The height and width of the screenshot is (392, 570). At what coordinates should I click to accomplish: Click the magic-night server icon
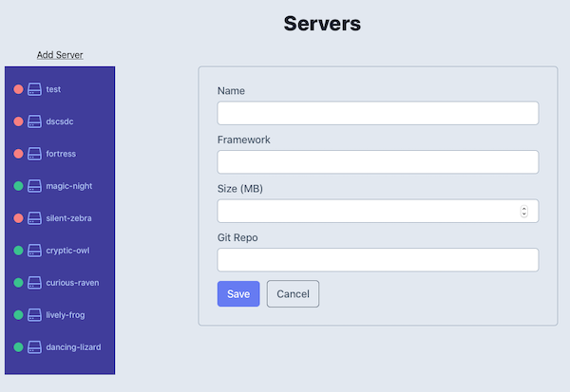34,186
